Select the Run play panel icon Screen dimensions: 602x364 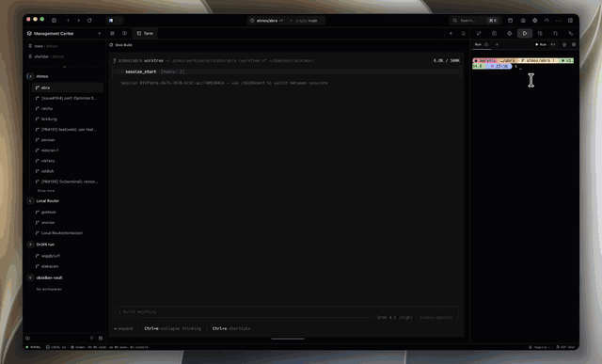click(x=525, y=34)
